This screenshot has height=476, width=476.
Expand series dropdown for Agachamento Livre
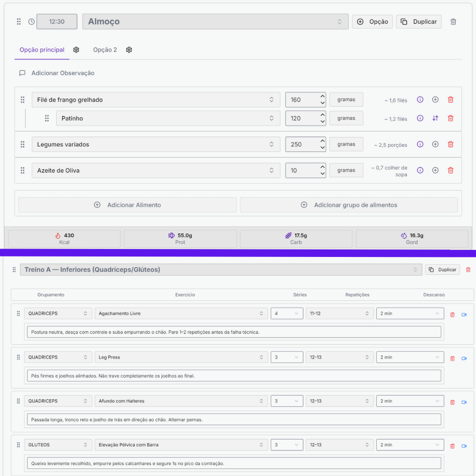(x=286, y=313)
